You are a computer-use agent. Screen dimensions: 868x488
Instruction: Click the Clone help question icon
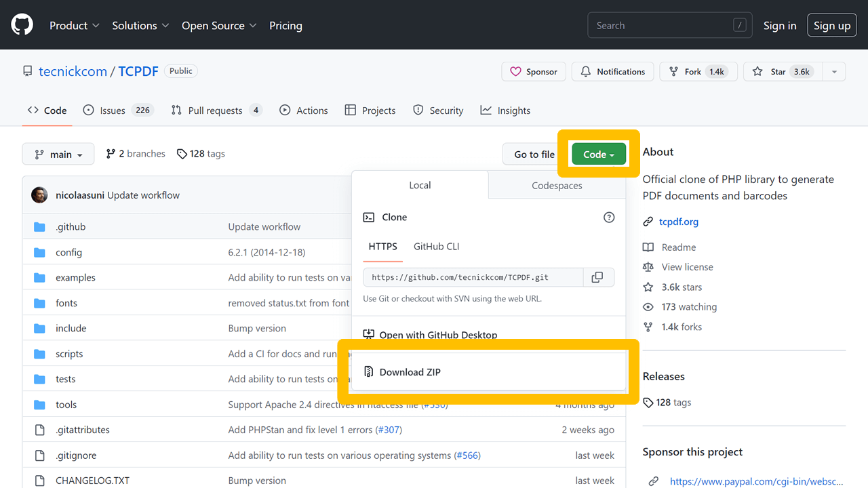click(x=608, y=218)
